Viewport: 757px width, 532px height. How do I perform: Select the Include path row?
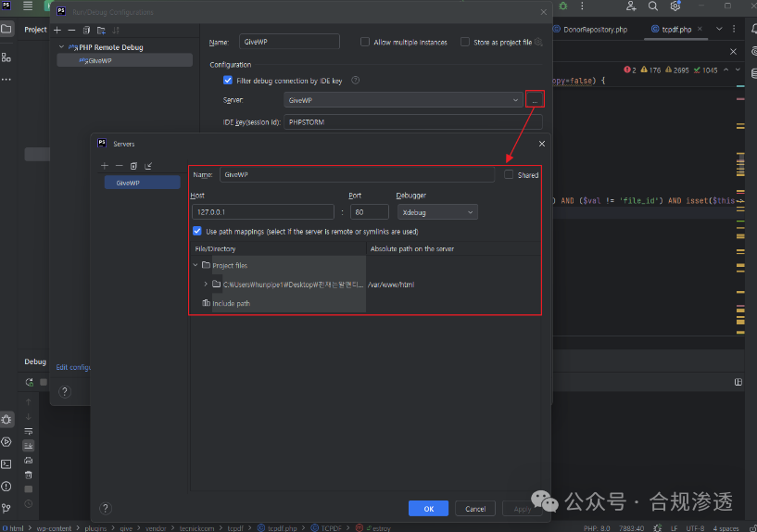(x=231, y=303)
